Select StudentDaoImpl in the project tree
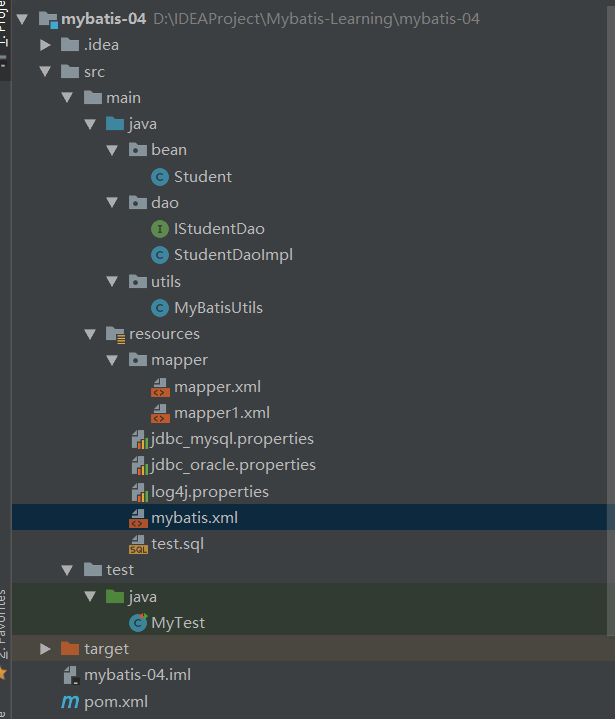 coord(233,255)
